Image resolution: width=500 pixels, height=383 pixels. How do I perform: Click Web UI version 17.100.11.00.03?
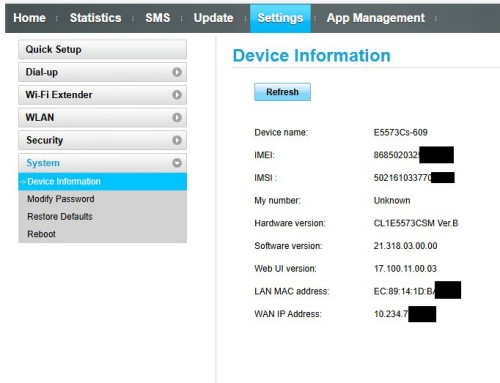405,268
